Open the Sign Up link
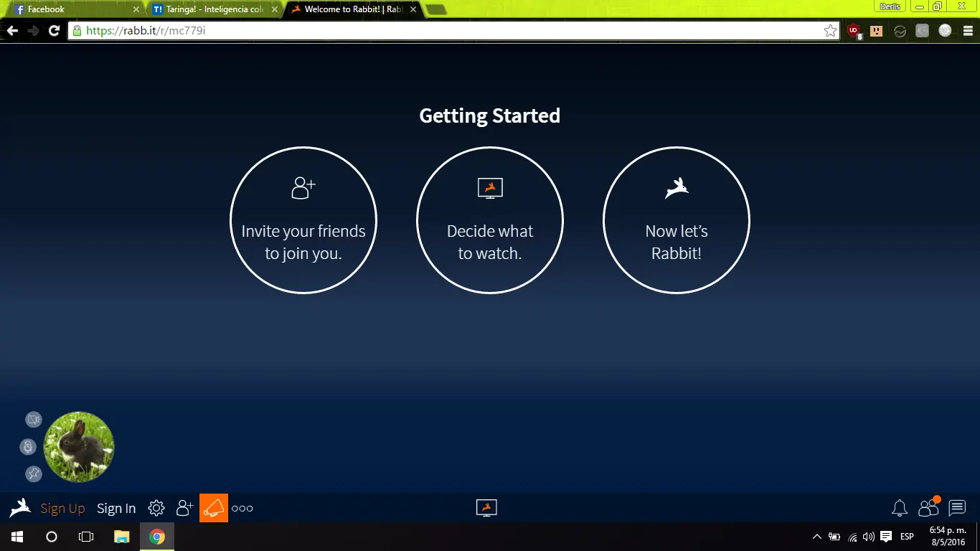Screen dimensions: 980x551 pyautogui.click(x=62, y=509)
